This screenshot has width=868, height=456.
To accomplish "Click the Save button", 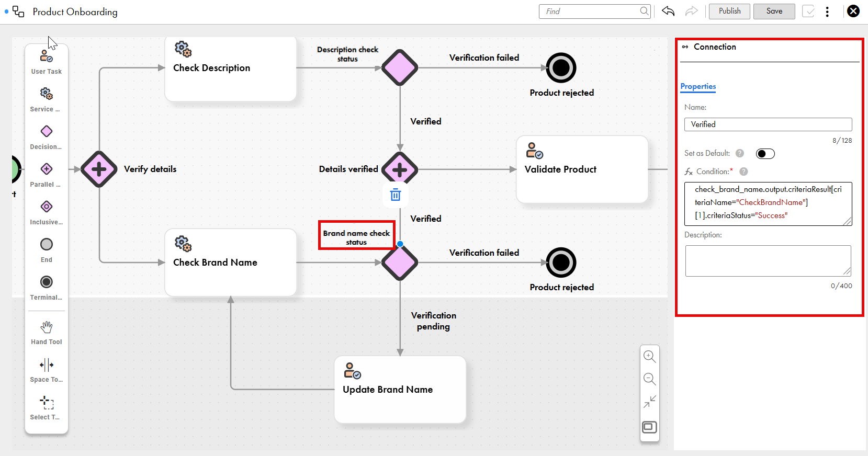I will 774,11.
